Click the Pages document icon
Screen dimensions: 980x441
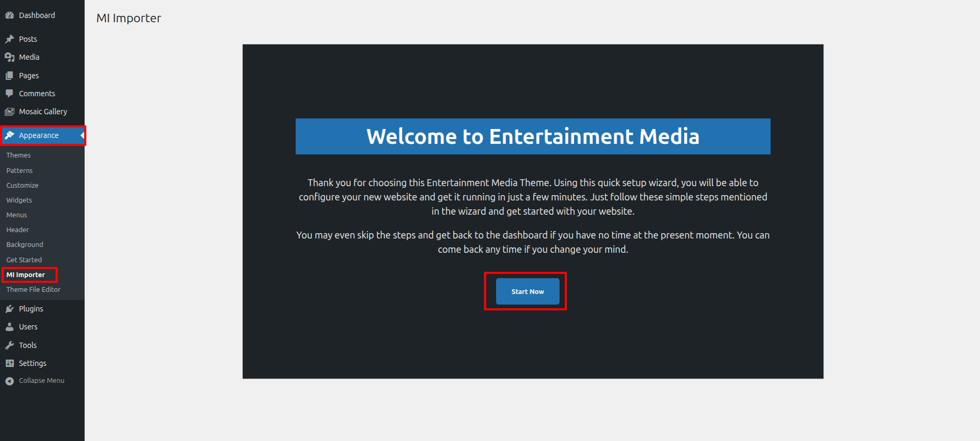point(10,76)
